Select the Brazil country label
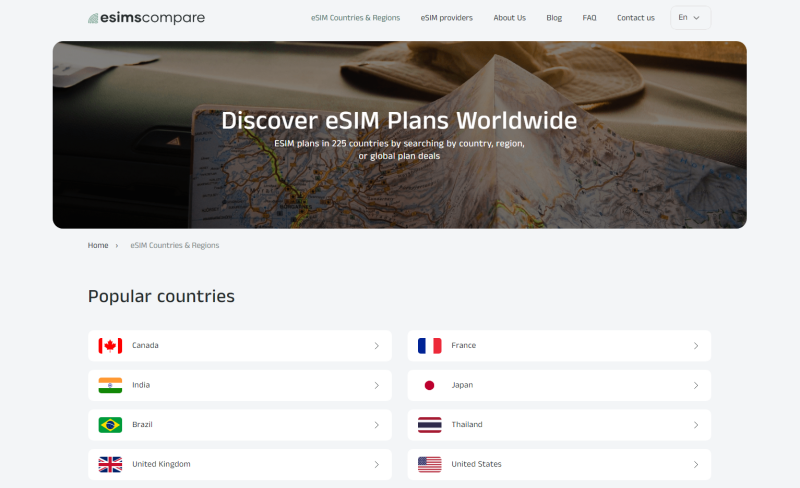 click(142, 425)
